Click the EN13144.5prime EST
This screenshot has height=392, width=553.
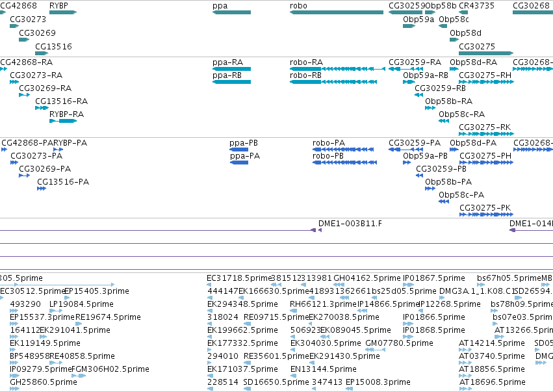tap(293, 376)
